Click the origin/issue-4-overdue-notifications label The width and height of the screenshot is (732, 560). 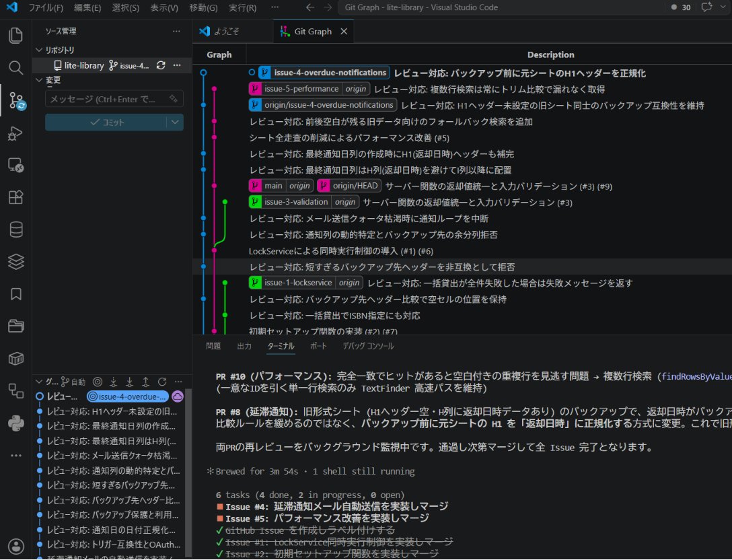tap(322, 105)
